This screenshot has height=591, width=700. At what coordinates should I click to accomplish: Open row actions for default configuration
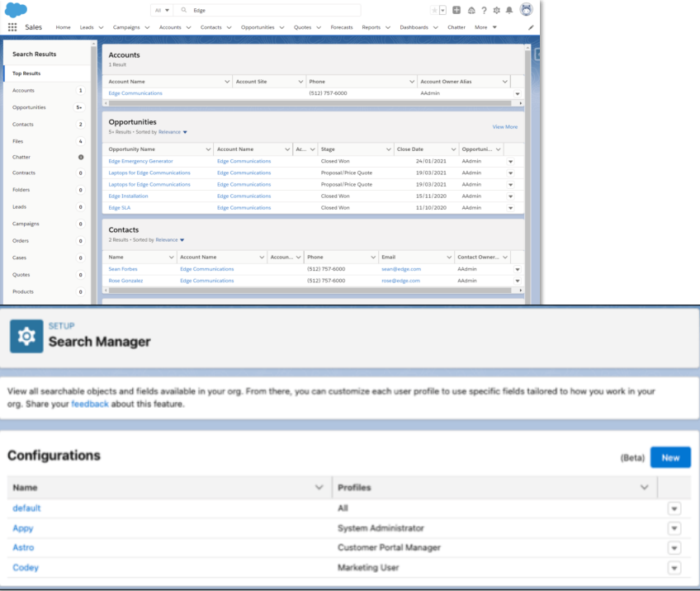674,508
